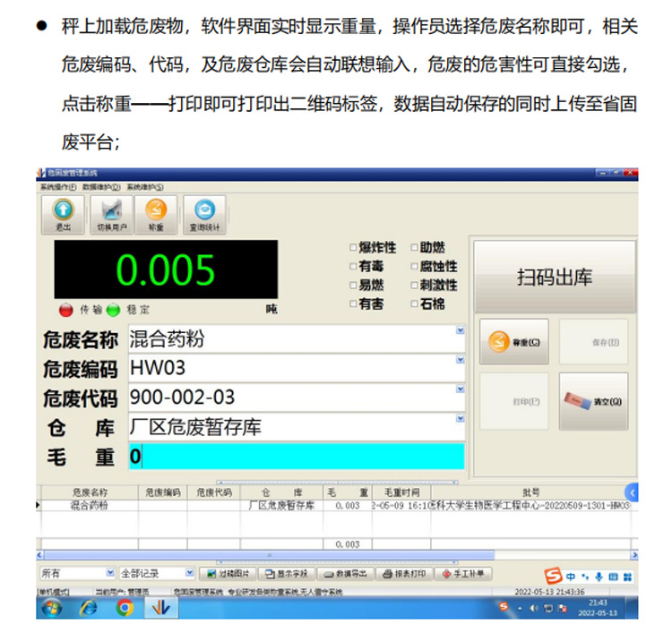672x633 pixels.
Task: Click the 过磅图片 weighing picture button
Action: pyautogui.click(x=228, y=574)
